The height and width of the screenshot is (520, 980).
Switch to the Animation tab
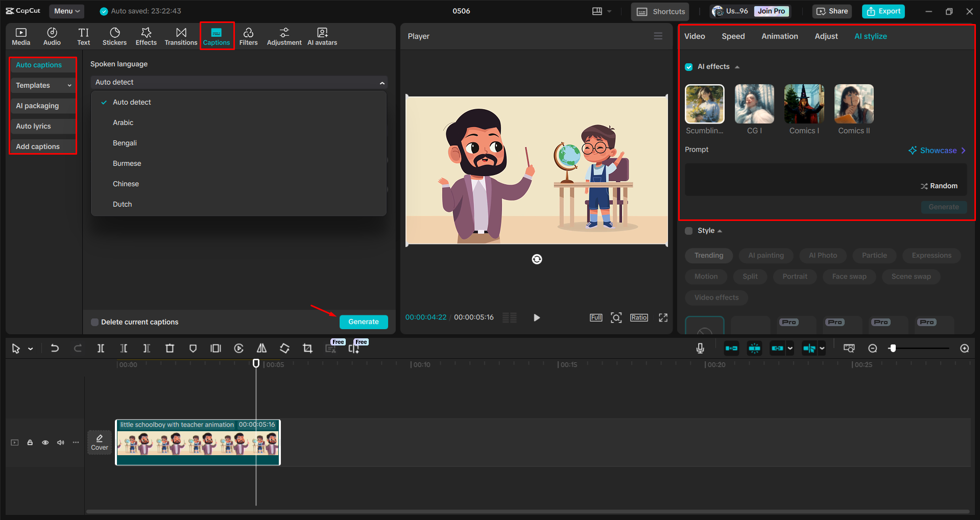coord(779,36)
